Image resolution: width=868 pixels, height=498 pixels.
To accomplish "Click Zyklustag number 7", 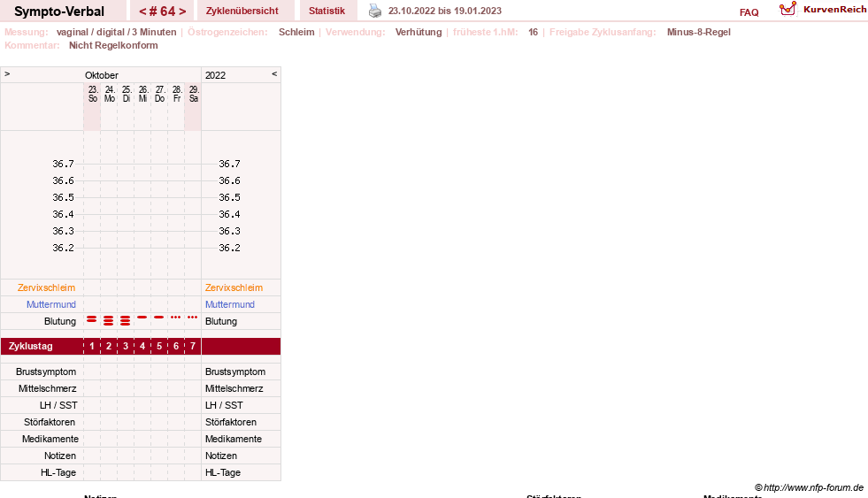I will tap(193, 347).
